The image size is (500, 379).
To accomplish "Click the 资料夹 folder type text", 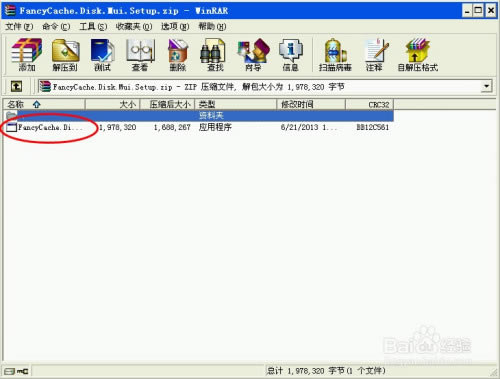I will (x=211, y=115).
